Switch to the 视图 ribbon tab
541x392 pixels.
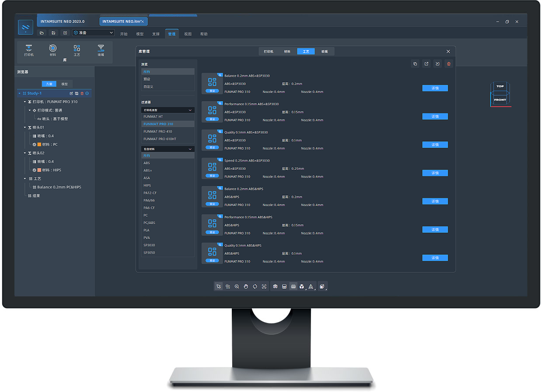(188, 34)
